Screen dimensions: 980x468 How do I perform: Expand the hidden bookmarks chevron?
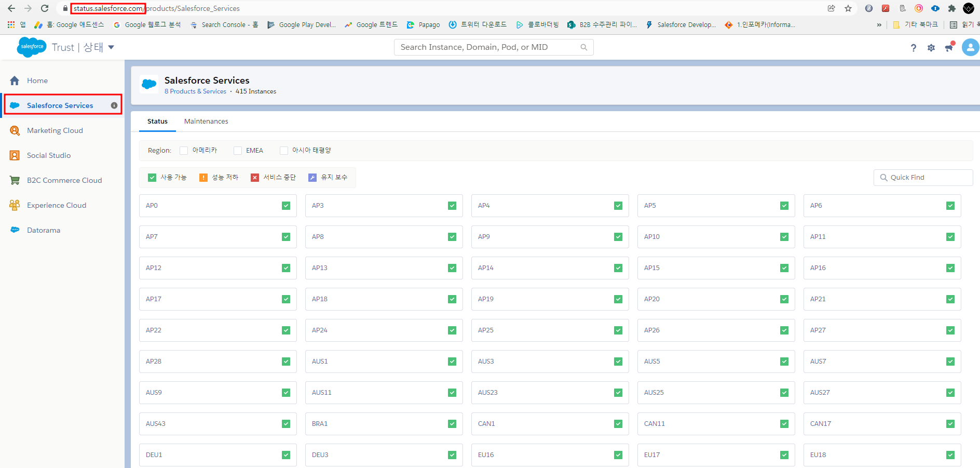point(879,25)
